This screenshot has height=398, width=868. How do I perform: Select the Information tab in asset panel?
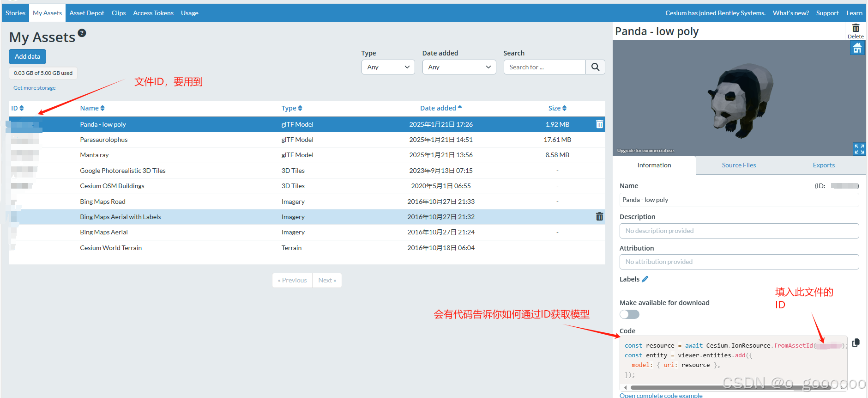click(x=654, y=165)
